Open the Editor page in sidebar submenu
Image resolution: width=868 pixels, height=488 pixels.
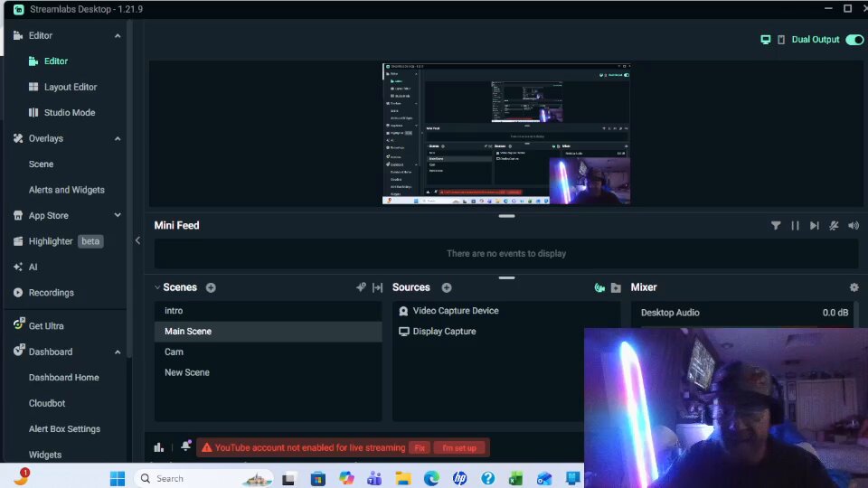point(56,61)
